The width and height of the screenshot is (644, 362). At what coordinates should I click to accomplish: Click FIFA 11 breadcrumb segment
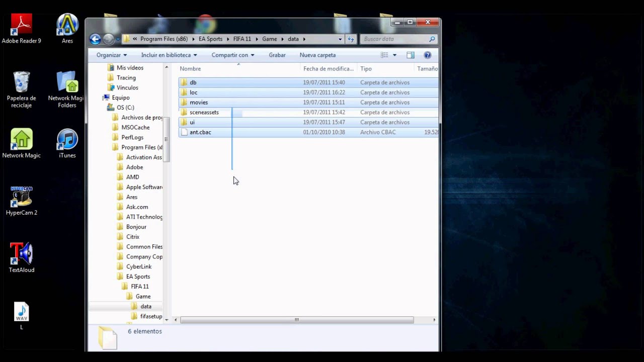pyautogui.click(x=242, y=39)
